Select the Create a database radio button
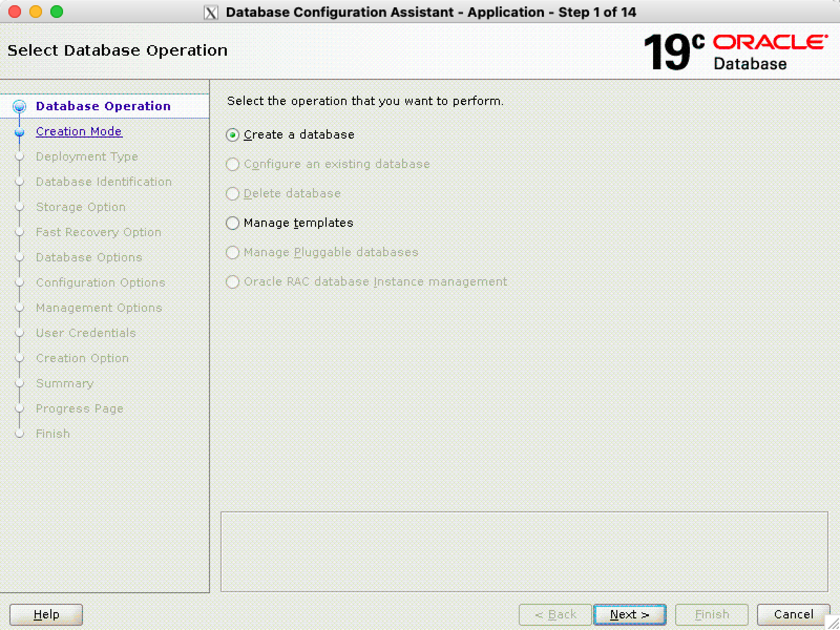Screen dimensions: 840x630 (233, 135)
